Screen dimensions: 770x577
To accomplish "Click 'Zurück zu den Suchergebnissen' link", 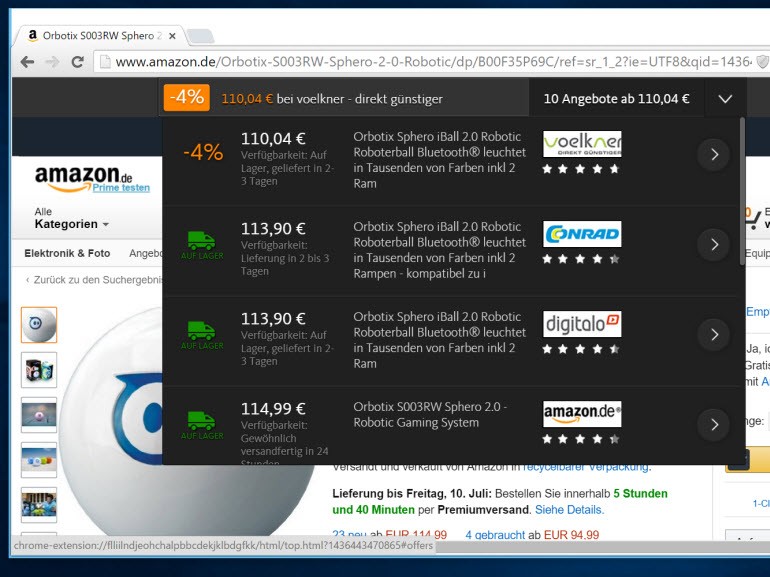I will pyautogui.click(x=94, y=280).
